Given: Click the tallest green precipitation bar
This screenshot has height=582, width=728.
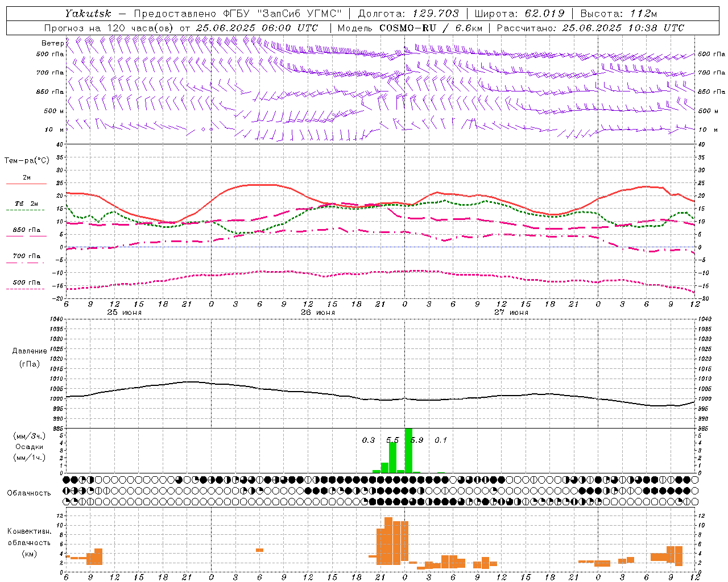Looking at the screenshot, I should coord(408,450).
